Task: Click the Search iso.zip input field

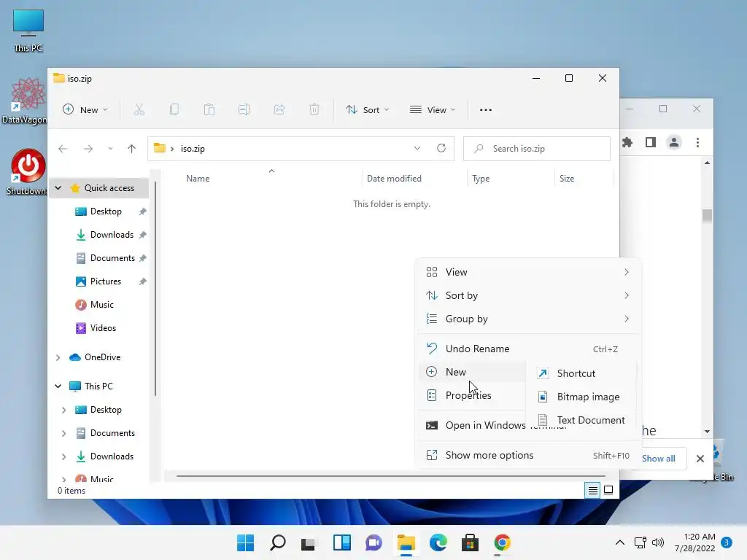Action: 537,149
